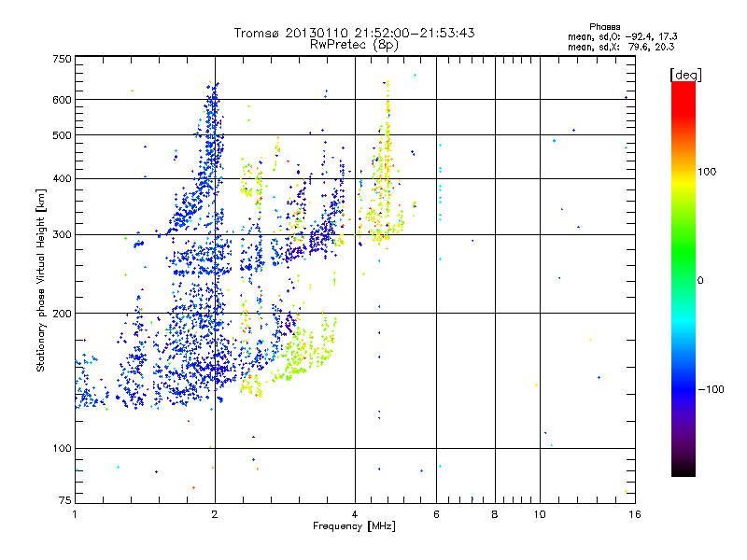Screen dimensions: 747x560
Task: Click the x-axis '8' tick label
Action: [495, 514]
